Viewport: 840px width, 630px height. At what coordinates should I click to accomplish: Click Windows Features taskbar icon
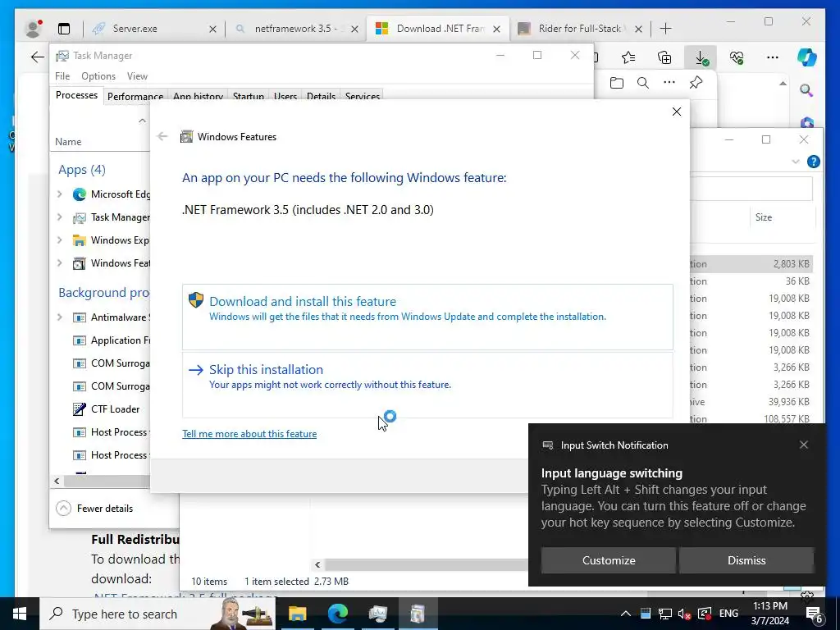pos(418,614)
